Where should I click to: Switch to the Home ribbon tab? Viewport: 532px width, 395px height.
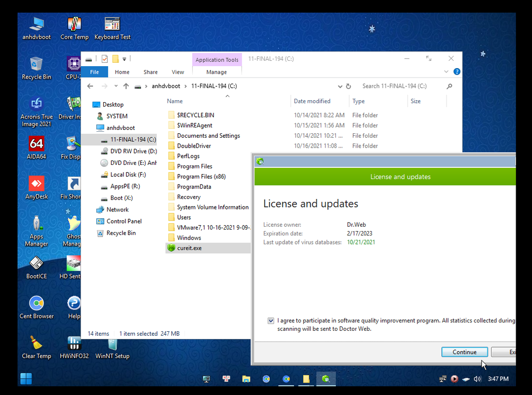(x=122, y=72)
